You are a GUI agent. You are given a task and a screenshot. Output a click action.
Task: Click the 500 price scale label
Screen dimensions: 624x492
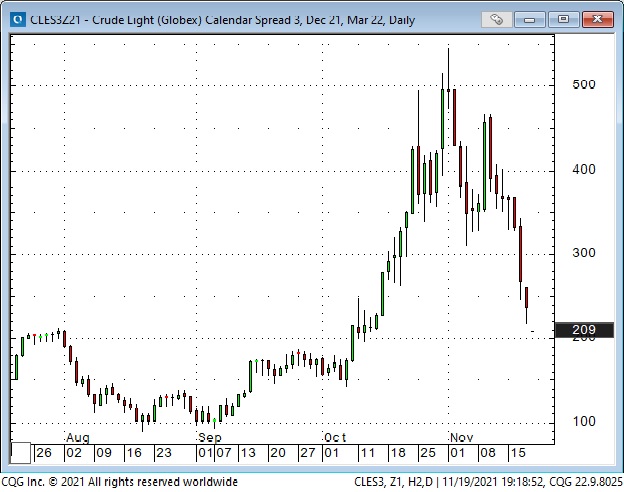[x=584, y=84]
